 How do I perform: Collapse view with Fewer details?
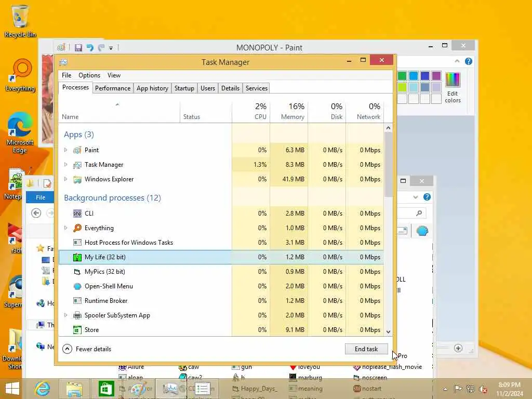[87, 349]
